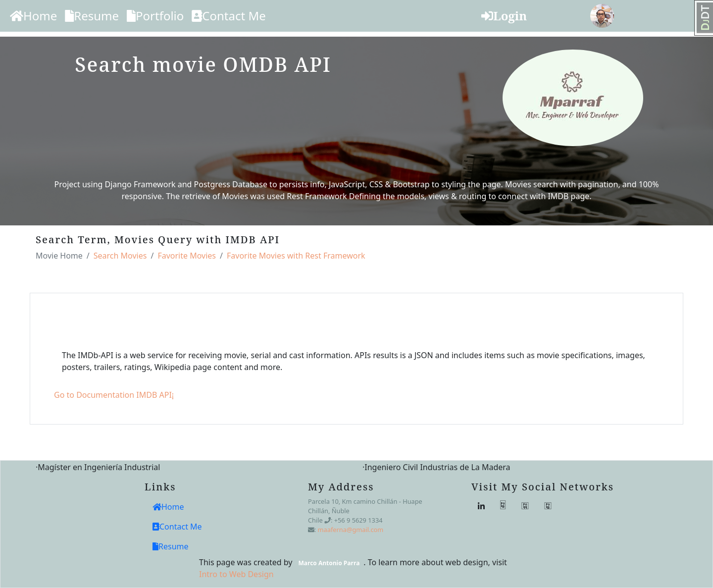The image size is (713, 588).
Task: Click the contact icon beside footer Contact Me
Action: coord(156,527)
